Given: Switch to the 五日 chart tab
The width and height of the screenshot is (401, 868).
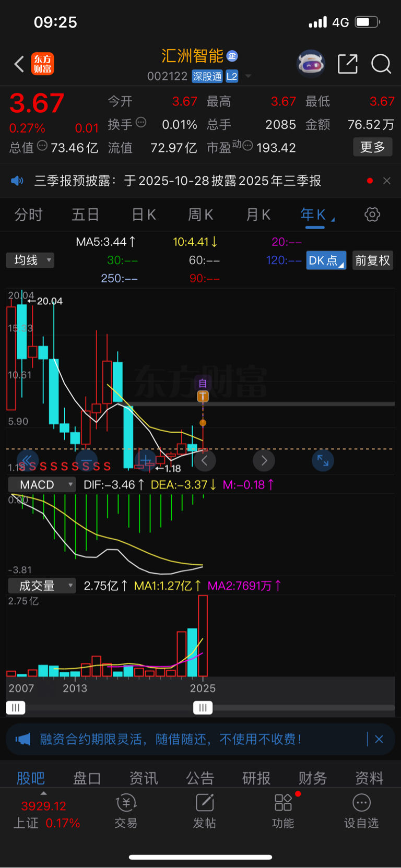Looking at the screenshot, I should [x=85, y=215].
